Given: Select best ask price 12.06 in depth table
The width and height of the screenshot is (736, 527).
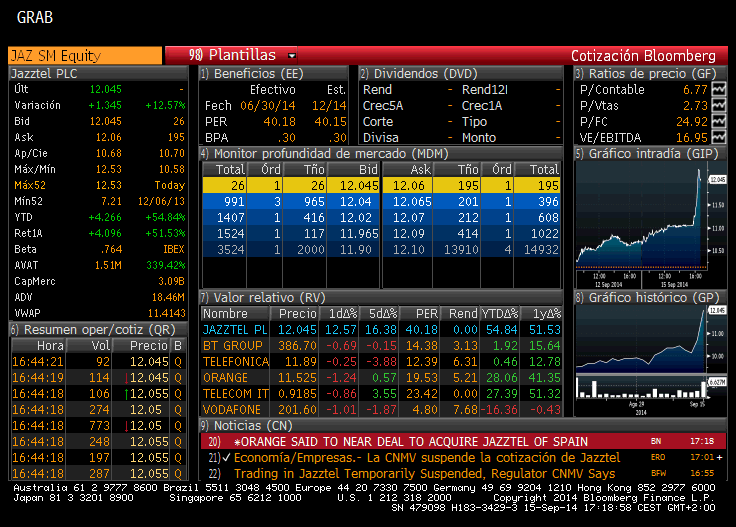Looking at the screenshot, I should 408,185.
